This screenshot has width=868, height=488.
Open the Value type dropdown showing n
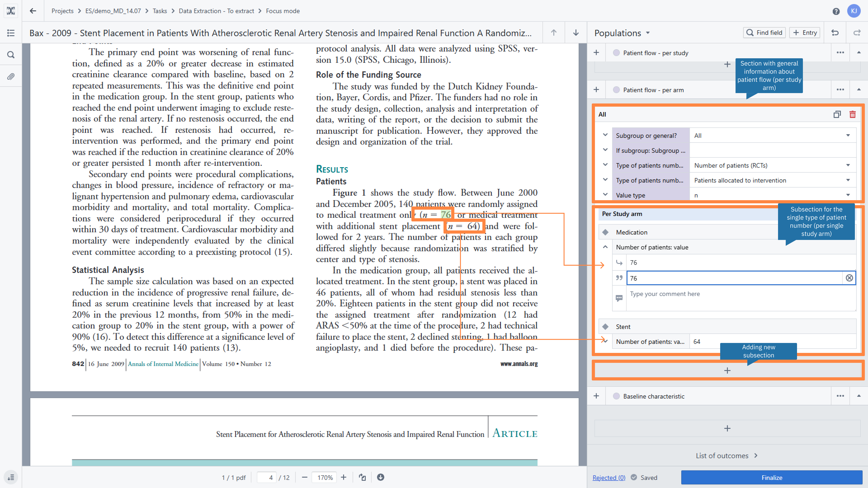[773, 195]
